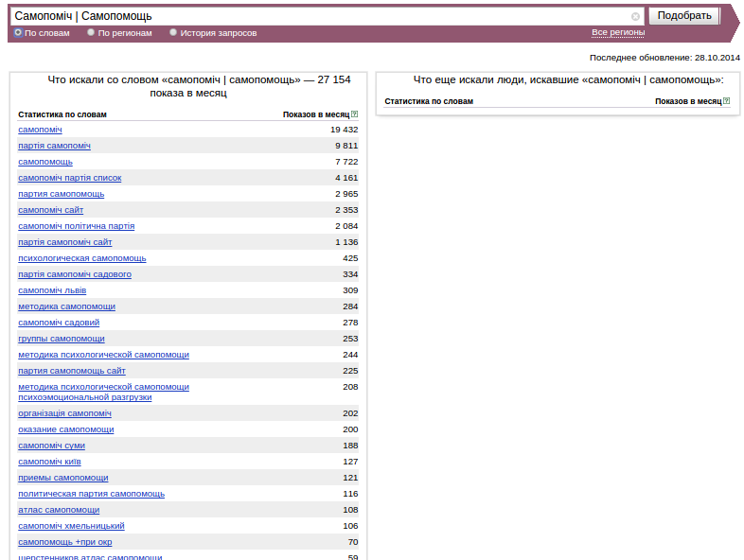
Task: Select the 'По словам' radio button
Action: pos(18,32)
